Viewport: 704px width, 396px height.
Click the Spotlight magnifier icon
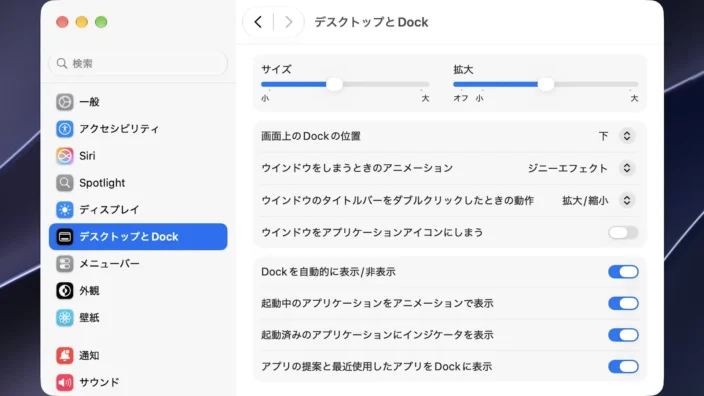point(65,183)
